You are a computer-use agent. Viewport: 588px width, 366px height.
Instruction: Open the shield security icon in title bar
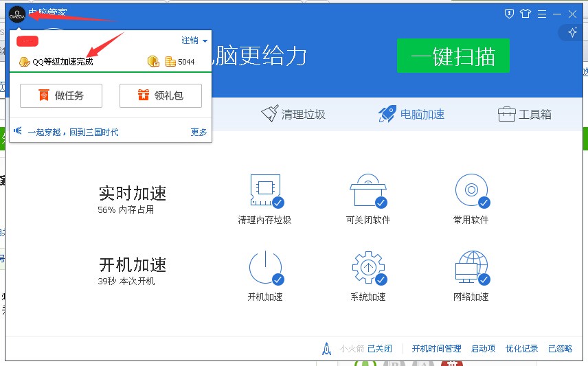(509, 14)
